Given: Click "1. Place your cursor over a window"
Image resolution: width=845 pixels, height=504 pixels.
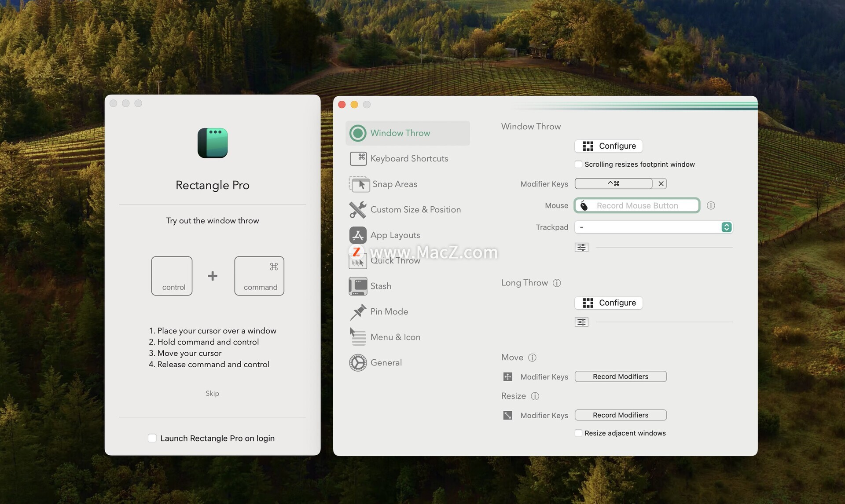Looking at the screenshot, I should click(x=213, y=331).
